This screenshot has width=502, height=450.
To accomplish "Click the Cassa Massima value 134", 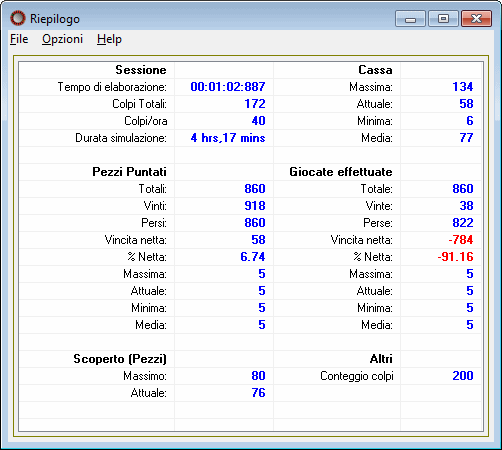I will coord(463,87).
